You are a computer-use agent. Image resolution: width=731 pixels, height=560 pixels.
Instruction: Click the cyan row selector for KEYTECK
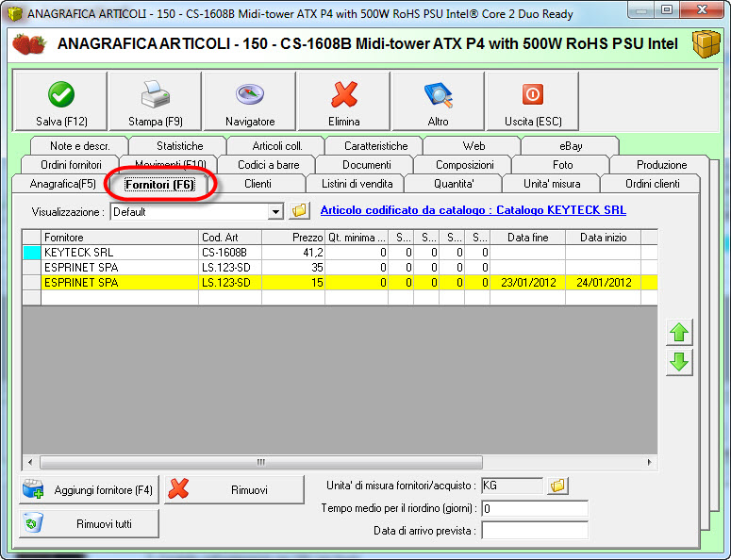[32, 253]
